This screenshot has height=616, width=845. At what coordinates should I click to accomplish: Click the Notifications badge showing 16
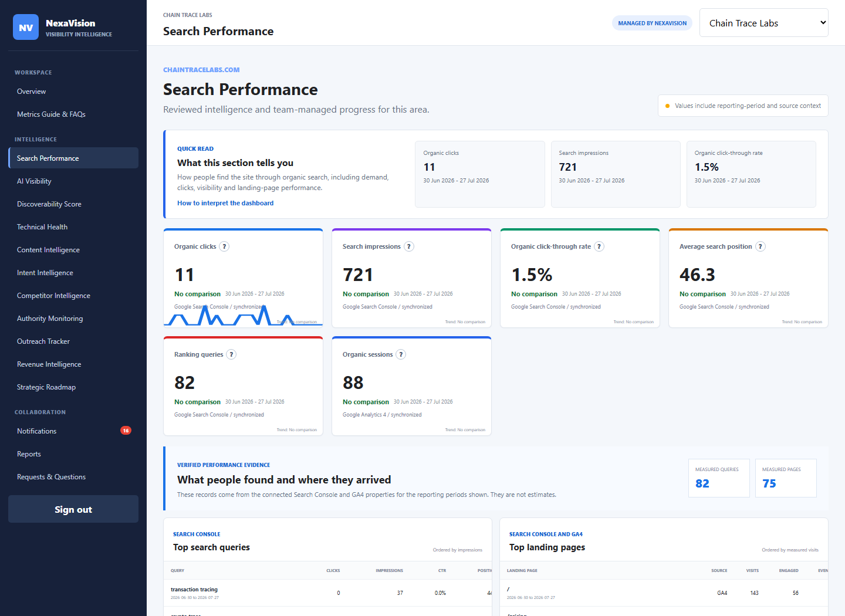[x=126, y=431]
